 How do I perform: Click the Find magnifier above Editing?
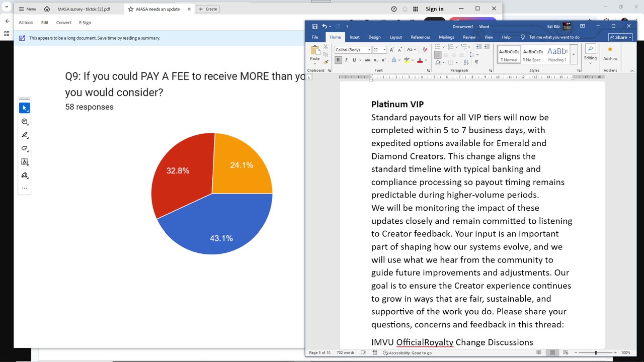pyautogui.click(x=591, y=49)
